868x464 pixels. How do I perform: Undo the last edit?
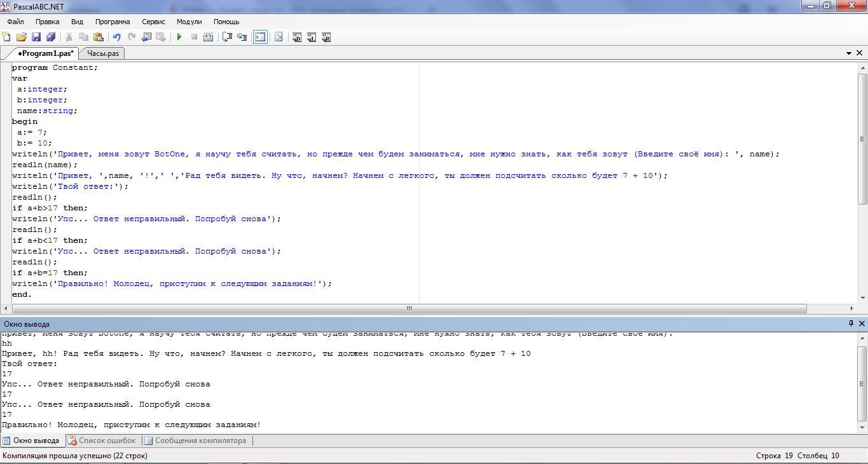(x=116, y=38)
